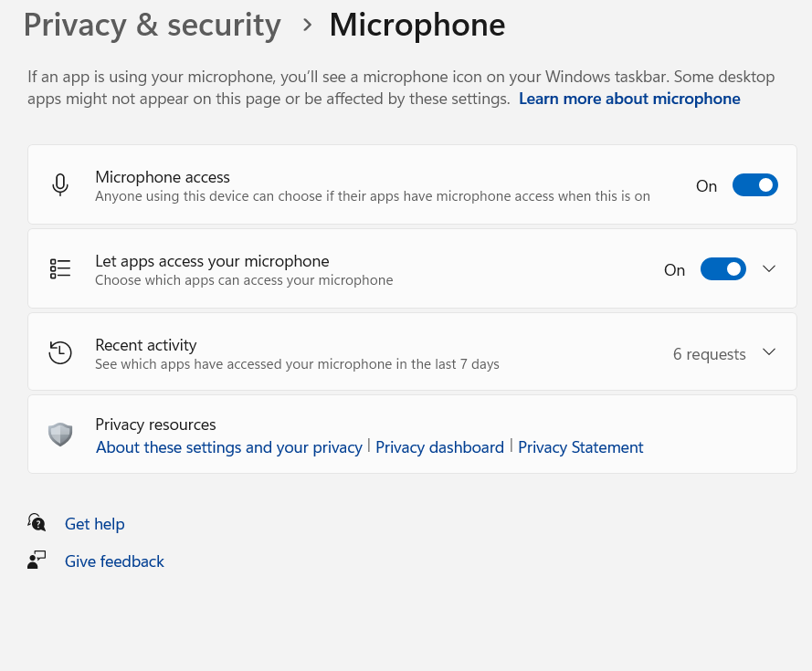Go back to Privacy & security breadcrumb

point(153,25)
